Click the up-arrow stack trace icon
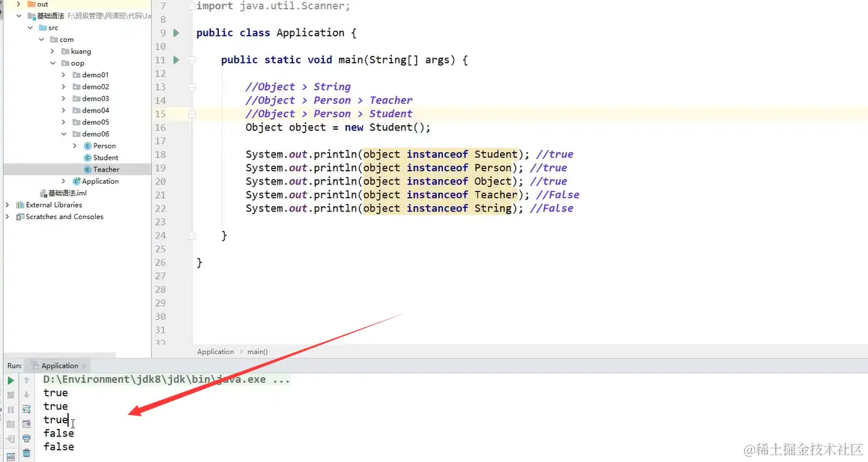 26,380
